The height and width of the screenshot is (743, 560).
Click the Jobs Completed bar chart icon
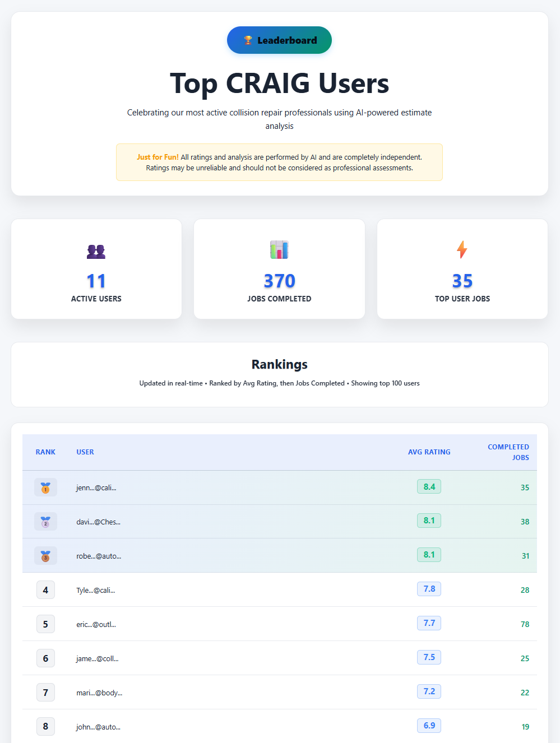click(x=279, y=250)
